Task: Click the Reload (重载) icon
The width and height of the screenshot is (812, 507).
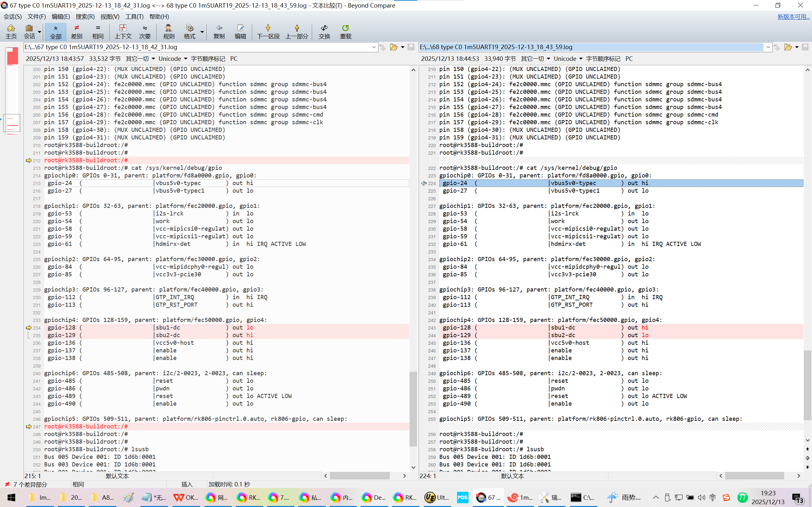Action: coord(345,31)
